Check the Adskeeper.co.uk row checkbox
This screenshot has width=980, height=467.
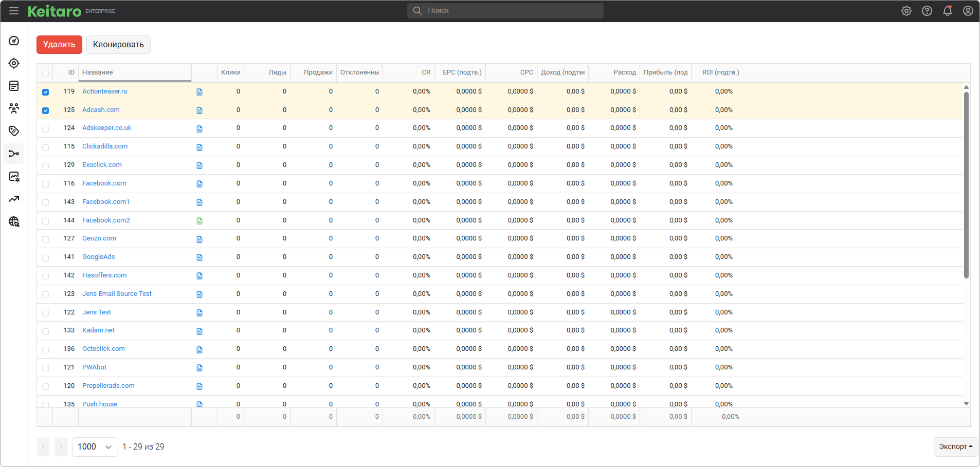tap(45, 129)
